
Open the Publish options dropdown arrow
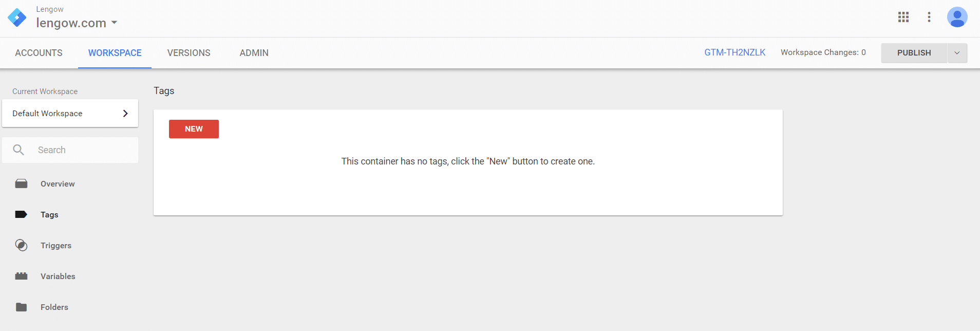point(957,53)
